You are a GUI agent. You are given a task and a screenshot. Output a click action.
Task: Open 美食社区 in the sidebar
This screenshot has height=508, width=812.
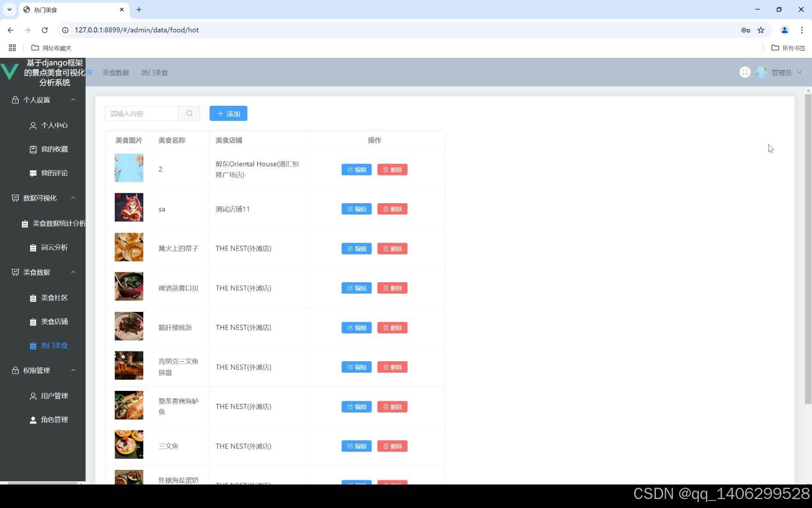point(48,298)
